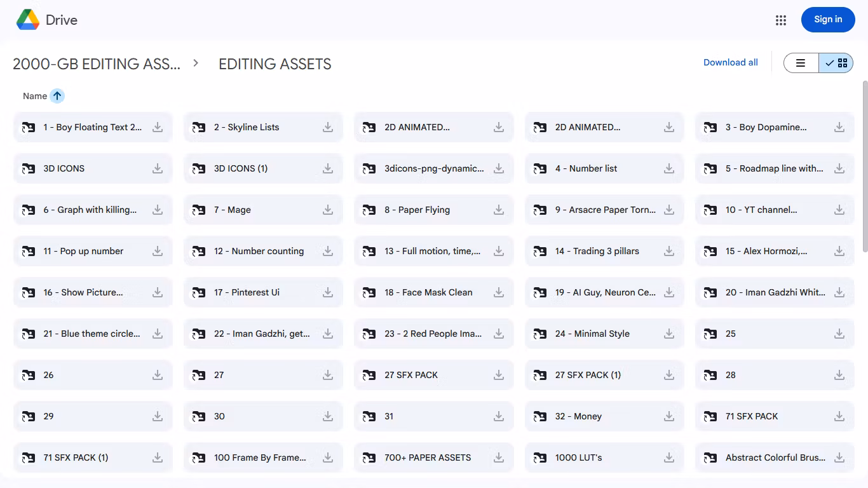Switch to list layout view

click(801, 63)
